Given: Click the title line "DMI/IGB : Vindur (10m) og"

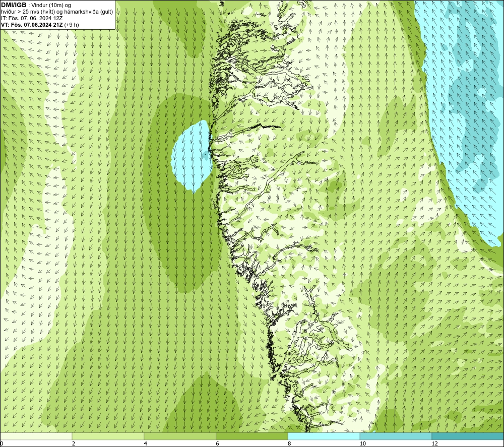Looking at the screenshot, I should pyautogui.click(x=36, y=5).
